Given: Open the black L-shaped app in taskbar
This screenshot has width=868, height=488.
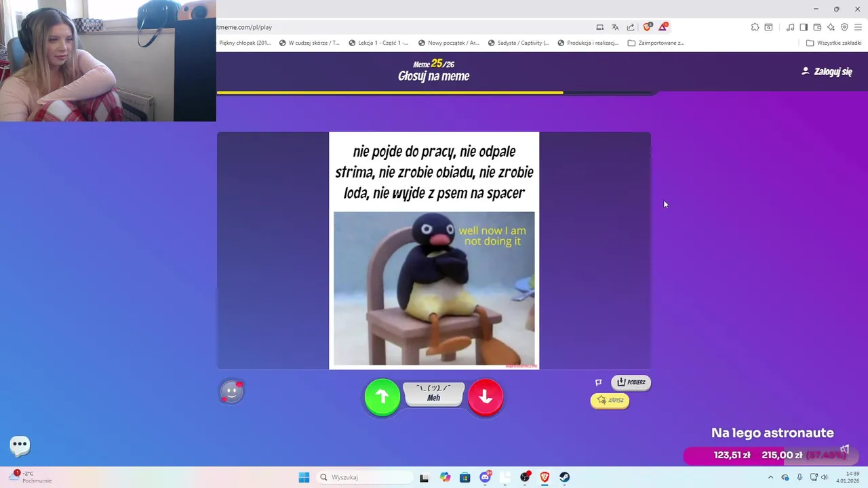Looking at the screenshot, I should [424, 477].
